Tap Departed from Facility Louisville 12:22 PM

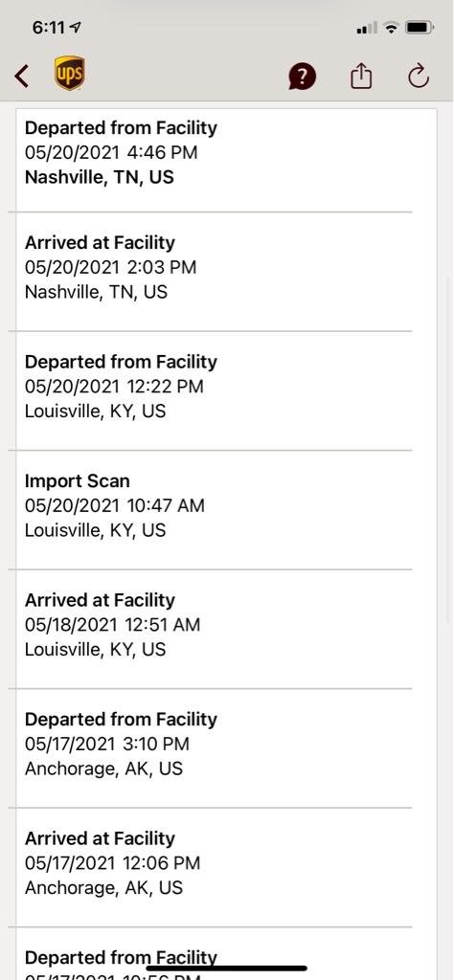click(x=214, y=390)
